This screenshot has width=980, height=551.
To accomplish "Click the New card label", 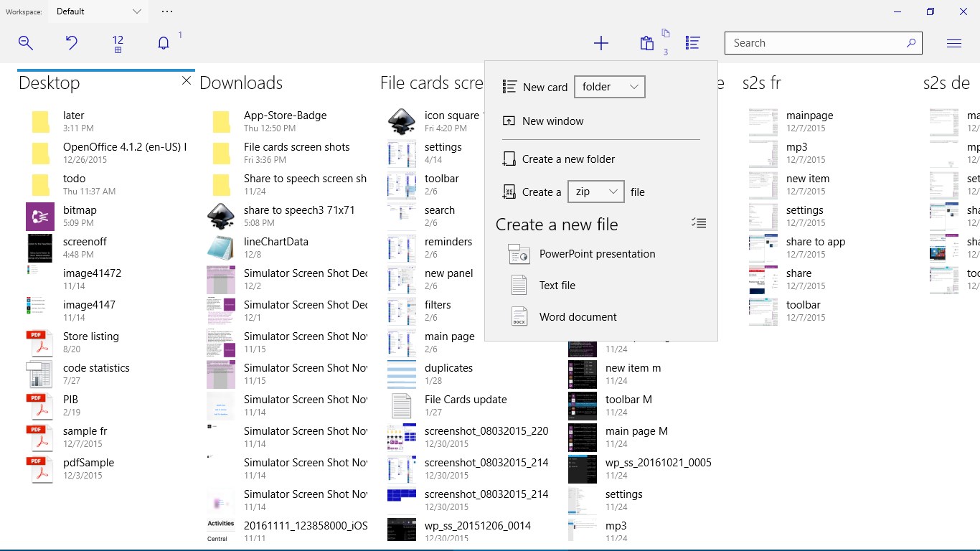I will point(545,87).
